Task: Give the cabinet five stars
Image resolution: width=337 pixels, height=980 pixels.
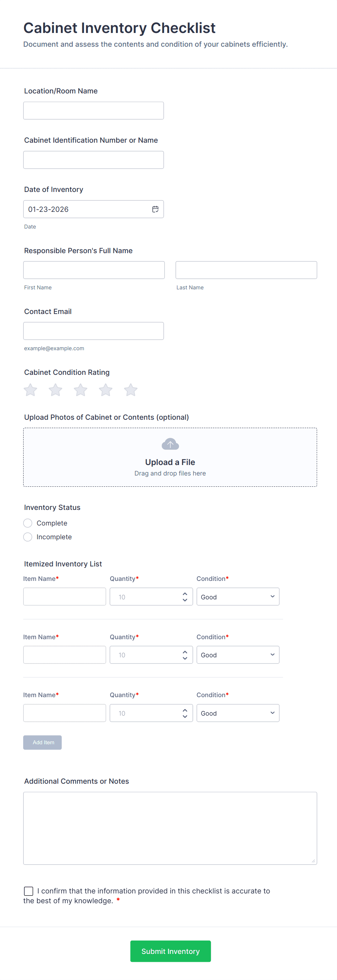Action: coord(130,390)
